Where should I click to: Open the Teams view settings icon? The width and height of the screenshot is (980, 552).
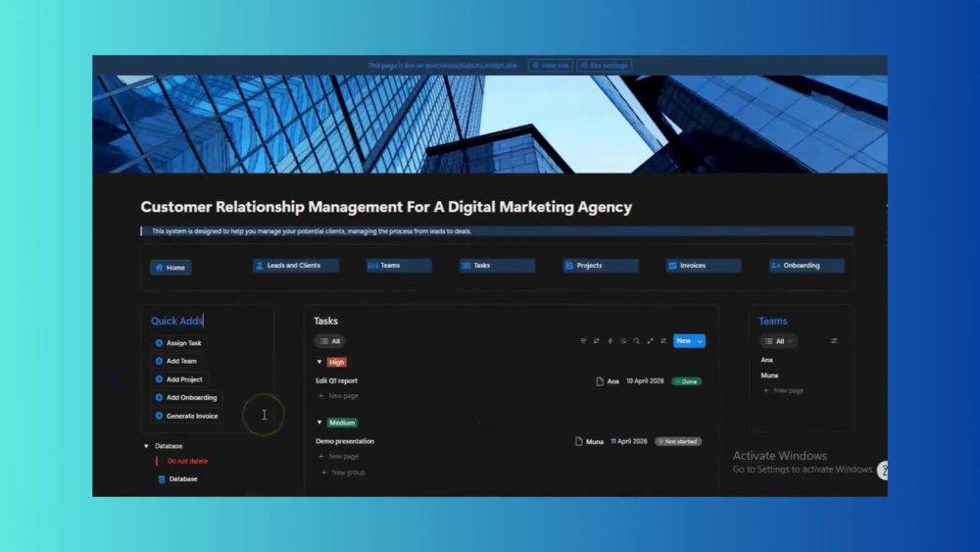coord(834,340)
